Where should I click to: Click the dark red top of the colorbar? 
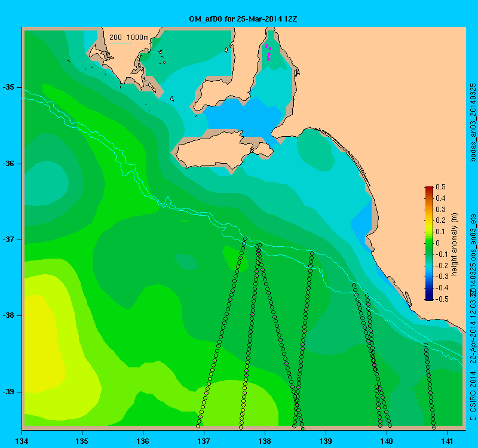429,189
